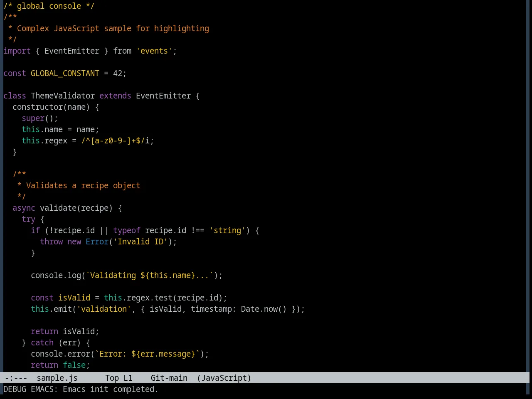Screen dimensions: 532x399
Task: Click the `Error: ${err.message}` template string
Action: pyautogui.click(x=147, y=354)
